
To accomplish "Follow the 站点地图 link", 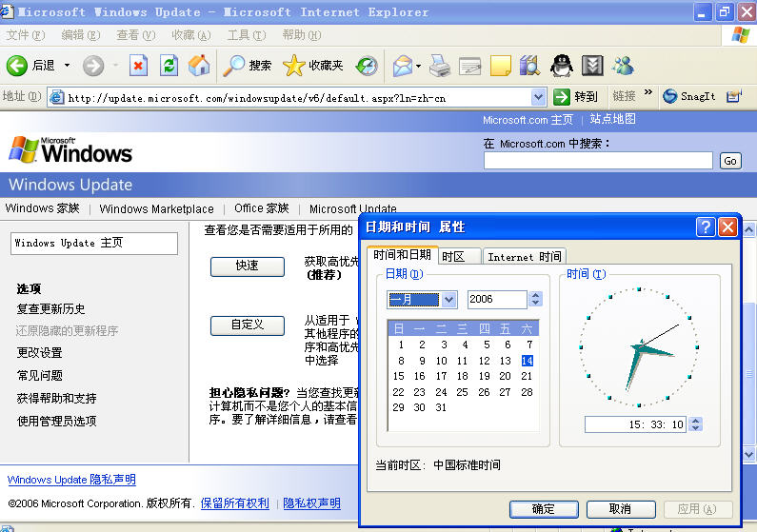I will [x=612, y=119].
